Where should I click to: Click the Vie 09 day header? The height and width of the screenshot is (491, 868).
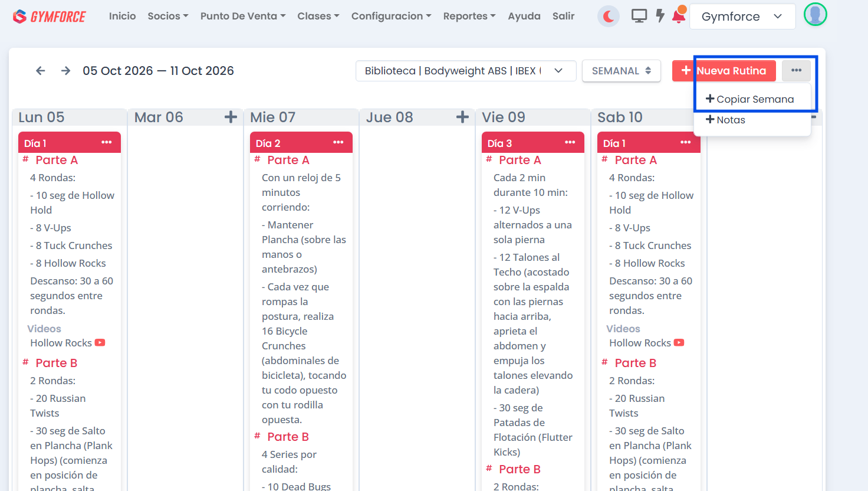504,117
